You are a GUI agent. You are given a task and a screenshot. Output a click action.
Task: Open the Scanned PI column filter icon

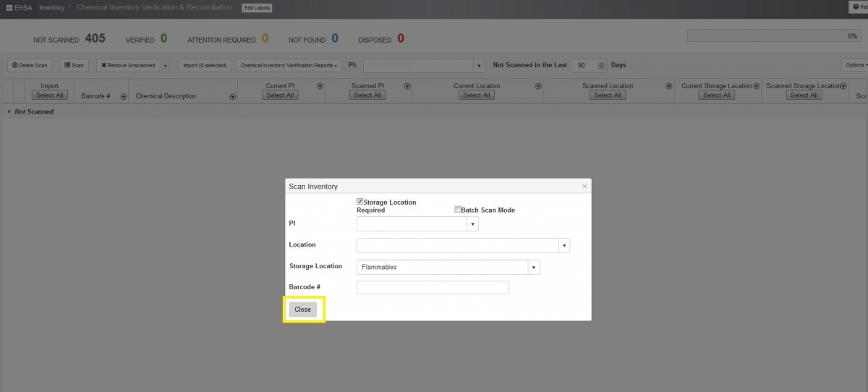tap(407, 86)
